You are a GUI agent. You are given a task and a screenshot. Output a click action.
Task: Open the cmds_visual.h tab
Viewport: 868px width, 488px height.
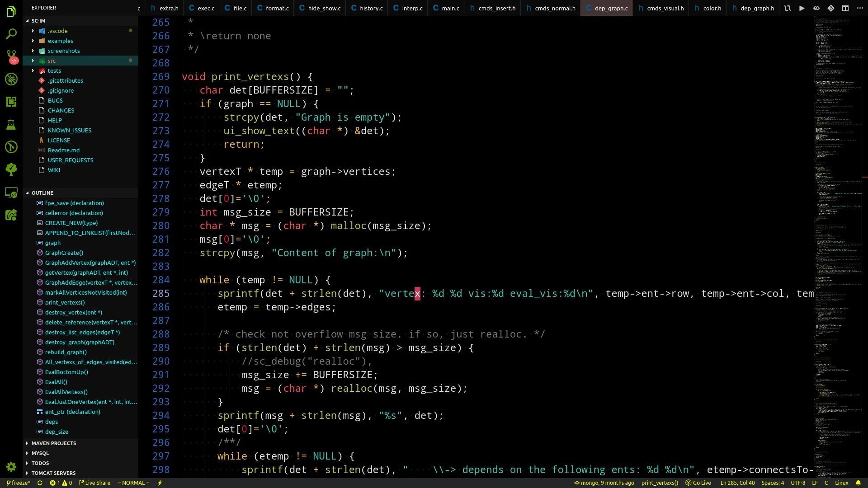(x=665, y=8)
